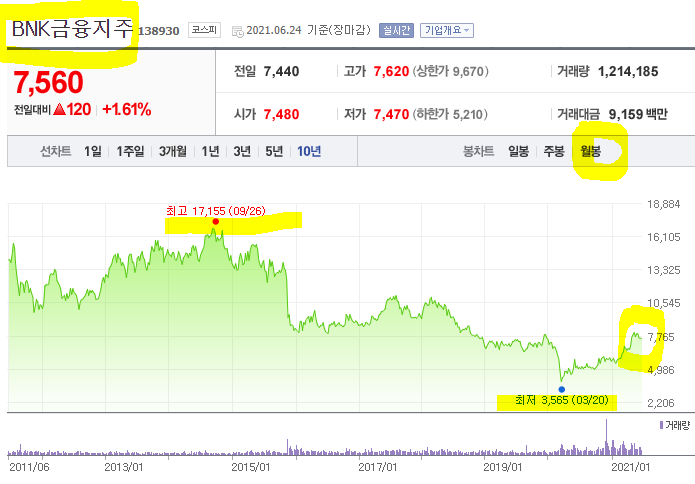Viewport: 695px width, 484px height.
Task: Select the 1주일 line chart tab
Action: click(130, 152)
